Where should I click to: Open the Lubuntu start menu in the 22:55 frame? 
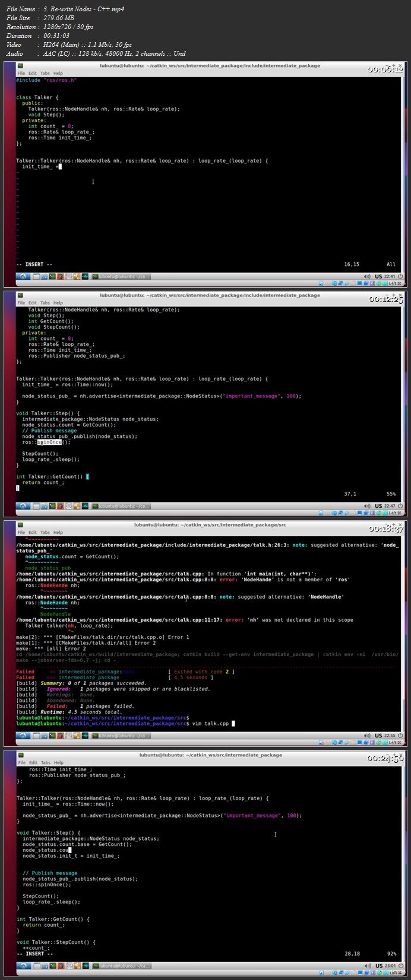23,736
